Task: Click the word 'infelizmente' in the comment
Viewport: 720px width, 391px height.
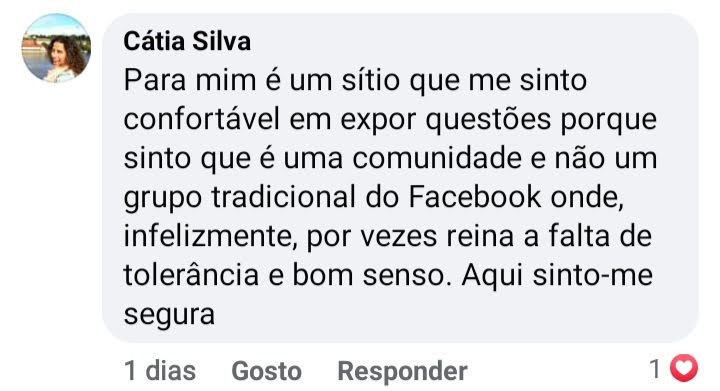Action: click(208, 236)
